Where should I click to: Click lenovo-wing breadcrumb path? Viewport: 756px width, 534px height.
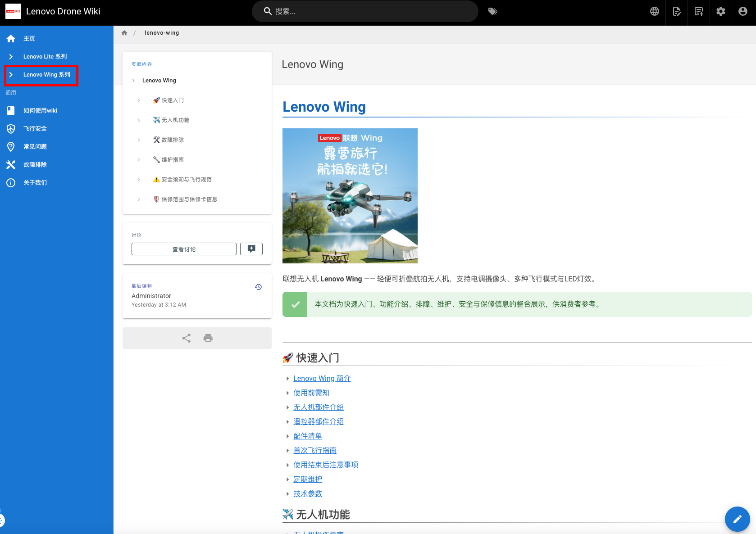pyautogui.click(x=162, y=33)
